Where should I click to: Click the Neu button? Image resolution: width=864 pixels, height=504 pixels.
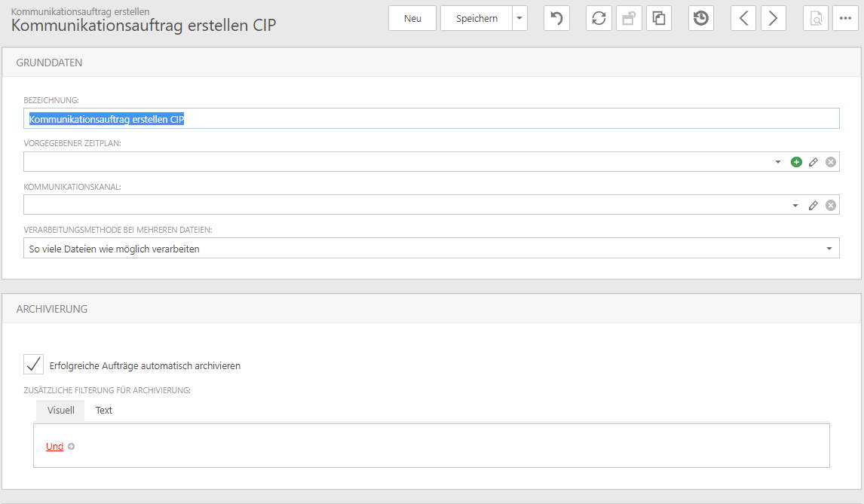412,19
